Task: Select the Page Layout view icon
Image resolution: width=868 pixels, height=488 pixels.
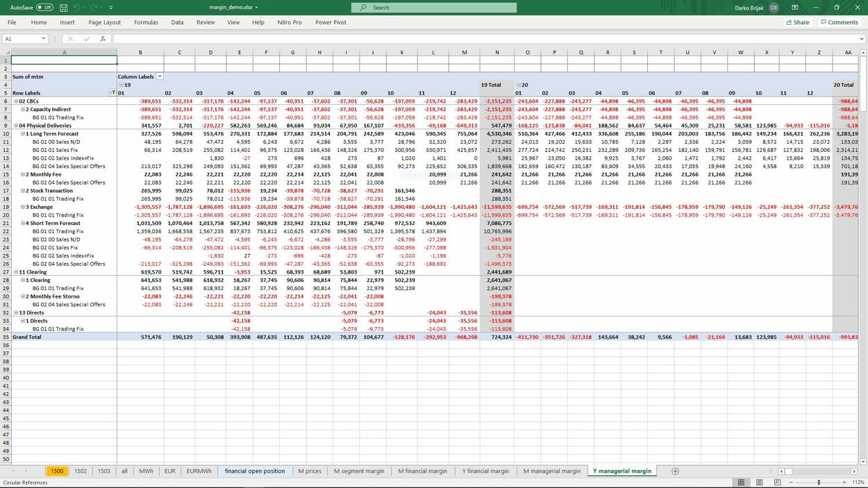Action: pos(760,482)
